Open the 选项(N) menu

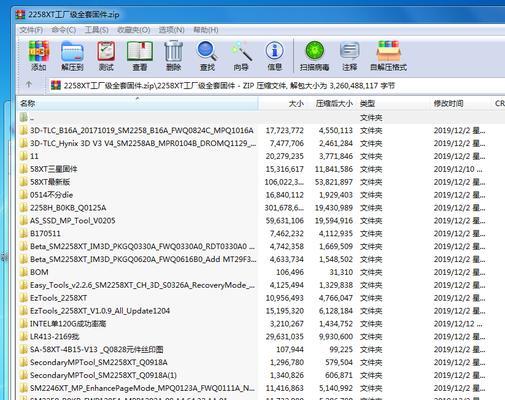172,30
